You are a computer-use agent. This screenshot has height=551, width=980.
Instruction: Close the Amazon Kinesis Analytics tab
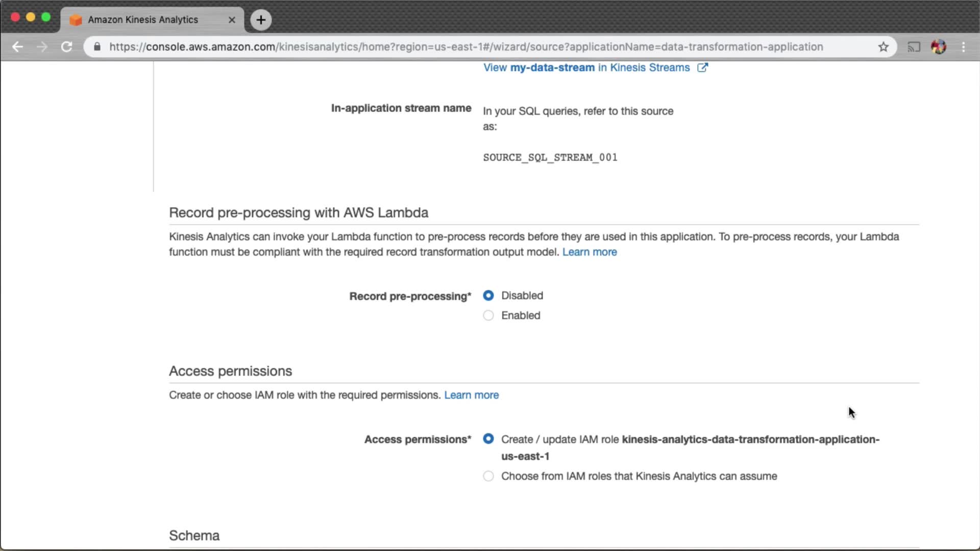[x=232, y=20]
